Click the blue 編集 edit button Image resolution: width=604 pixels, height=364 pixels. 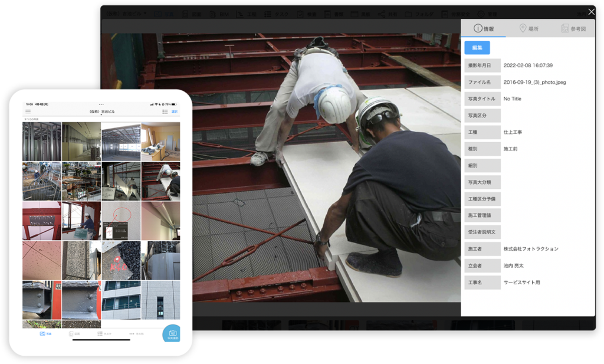tap(477, 48)
